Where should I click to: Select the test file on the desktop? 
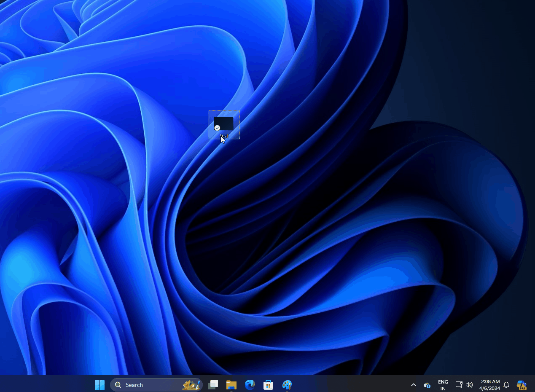coord(224,125)
